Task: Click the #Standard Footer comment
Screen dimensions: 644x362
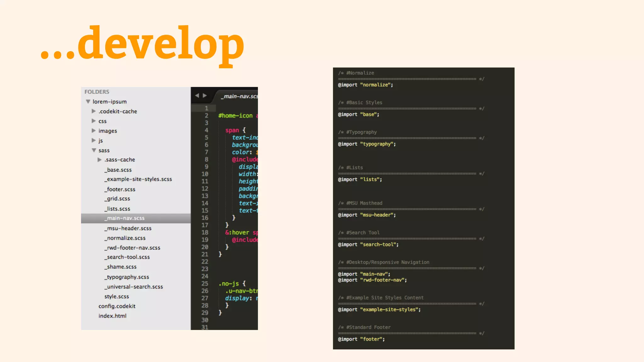Action: 364,327
